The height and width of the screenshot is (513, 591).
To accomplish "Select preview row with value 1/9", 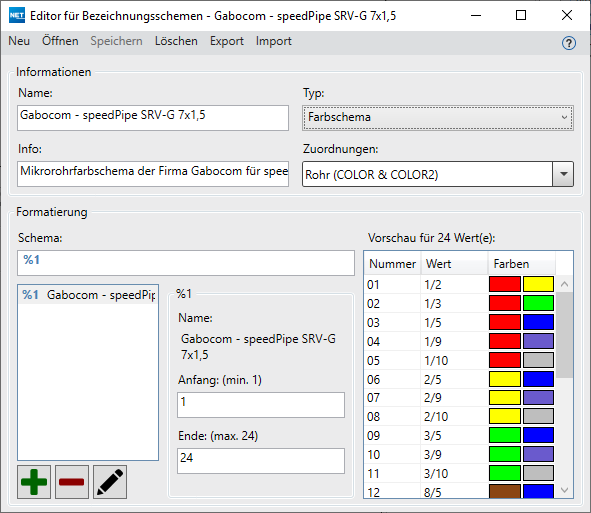I will tap(460, 341).
